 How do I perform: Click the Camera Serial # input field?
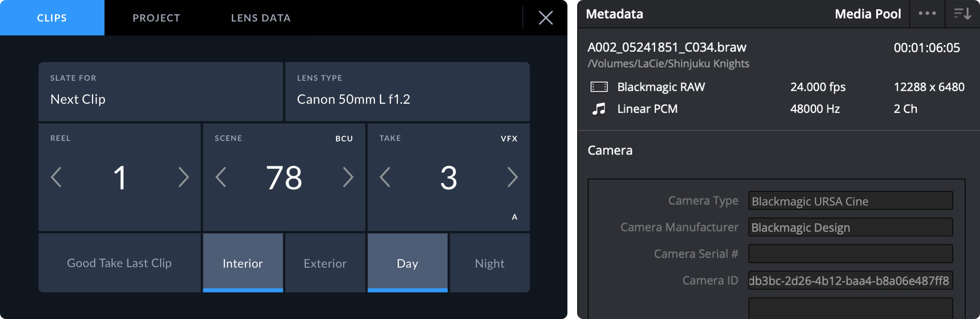tap(851, 254)
